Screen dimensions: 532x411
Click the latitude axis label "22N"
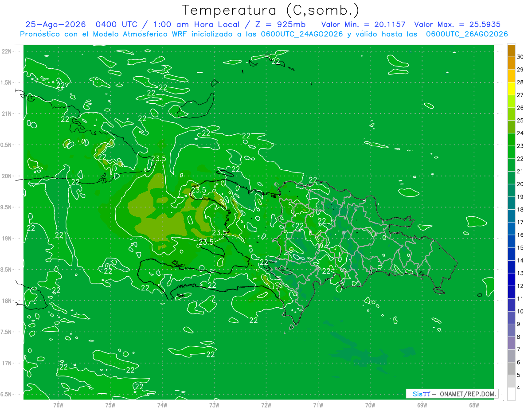coord(8,51)
